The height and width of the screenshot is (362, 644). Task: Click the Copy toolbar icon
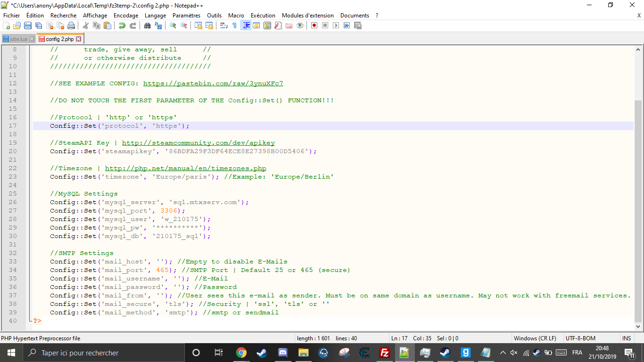pos(97,25)
